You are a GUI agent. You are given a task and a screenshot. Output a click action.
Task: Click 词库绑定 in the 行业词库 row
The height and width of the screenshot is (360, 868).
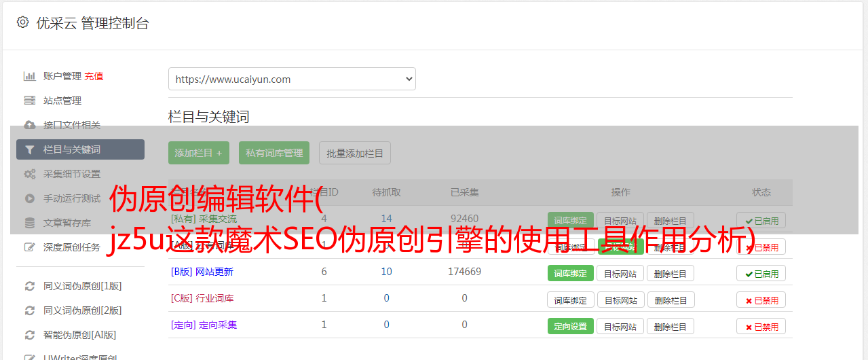coord(571,300)
